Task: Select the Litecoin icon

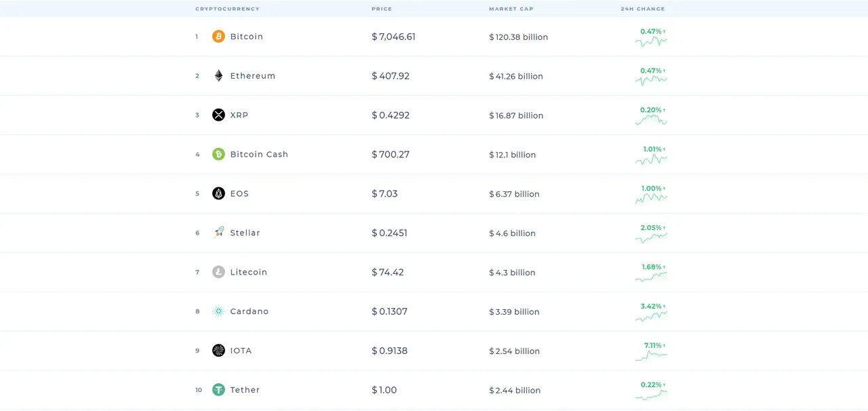Action: pos(218,272)
